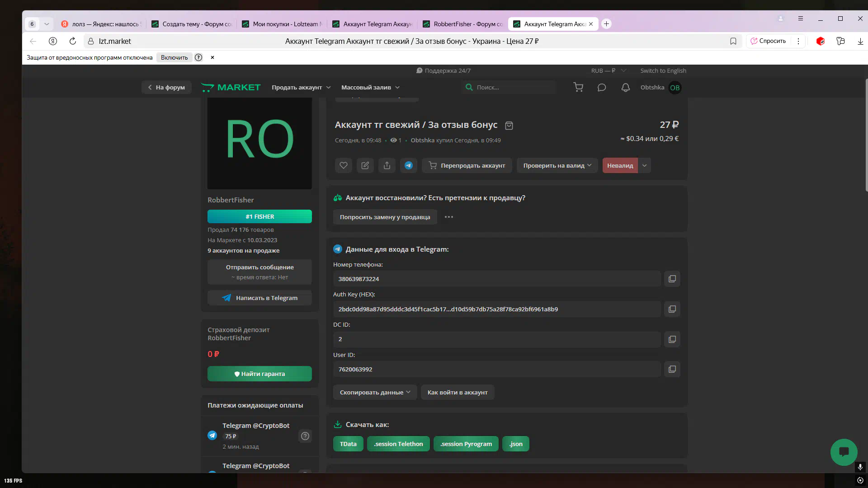Expand Проверить на валид dropdown

(x=557, y=165)
